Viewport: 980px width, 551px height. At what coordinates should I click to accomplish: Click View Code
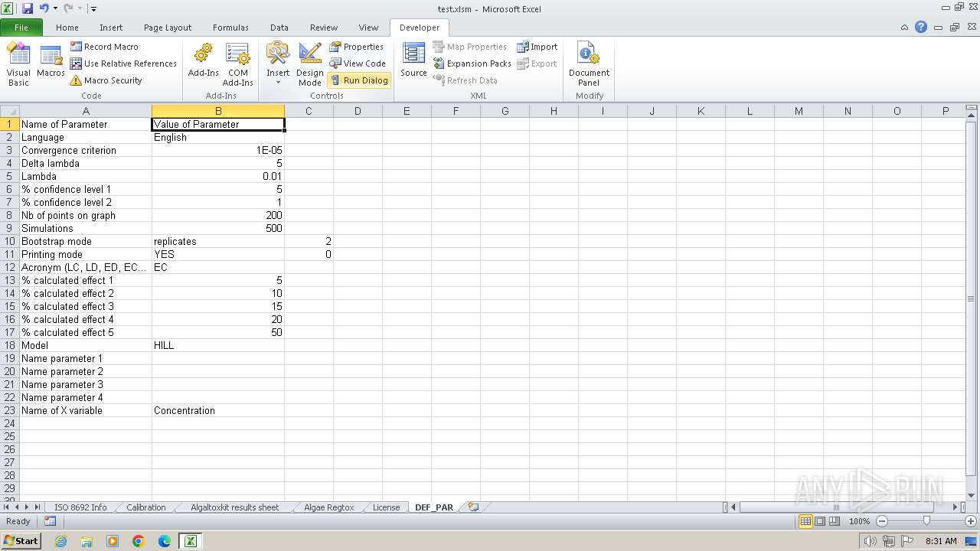tap(358, 64)
